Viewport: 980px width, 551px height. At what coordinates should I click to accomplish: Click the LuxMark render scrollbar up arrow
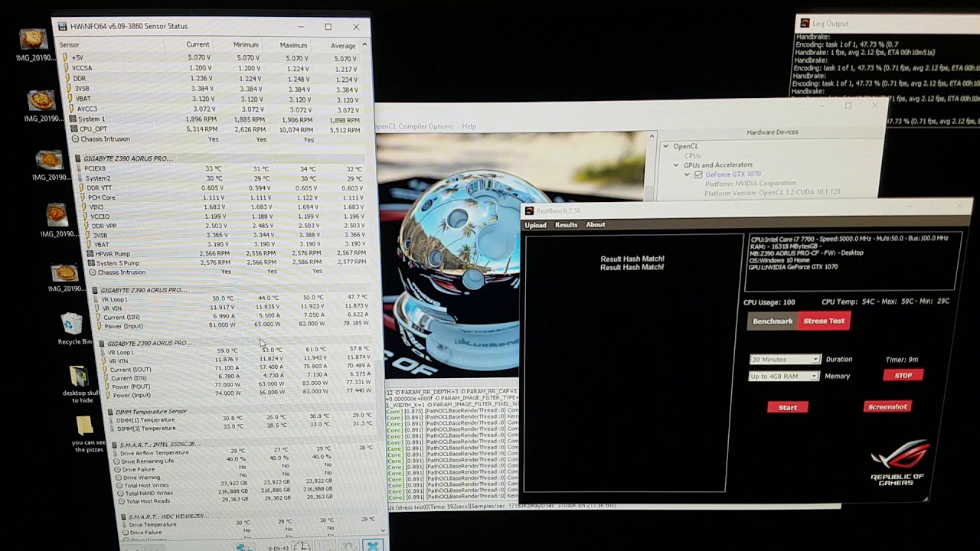pyautogui.click(x=652, y=137)
